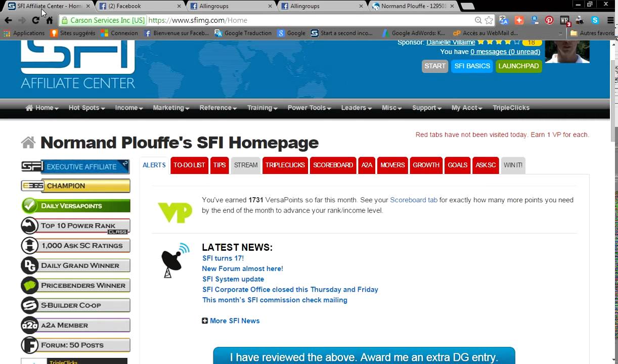The image size is (618, 364).
Task: Switch to Normand Plouffe browser tab
Action: (414, 6)
